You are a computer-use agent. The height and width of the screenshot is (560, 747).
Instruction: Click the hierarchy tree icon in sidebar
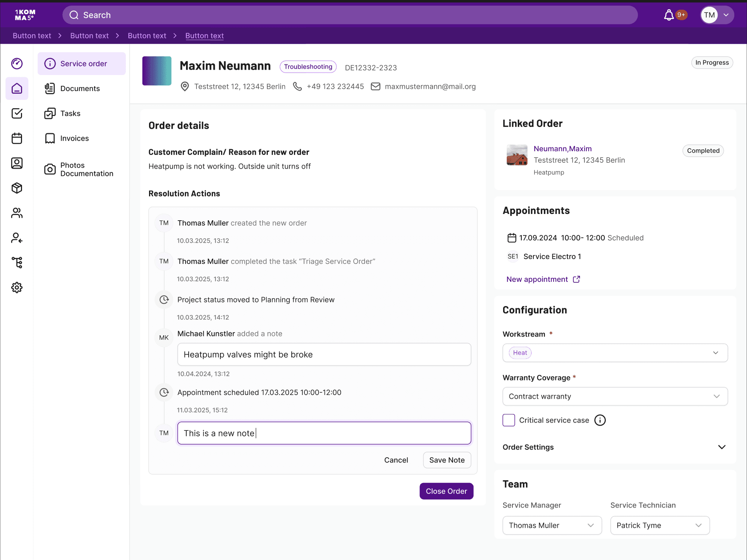[x=17, y=262]
